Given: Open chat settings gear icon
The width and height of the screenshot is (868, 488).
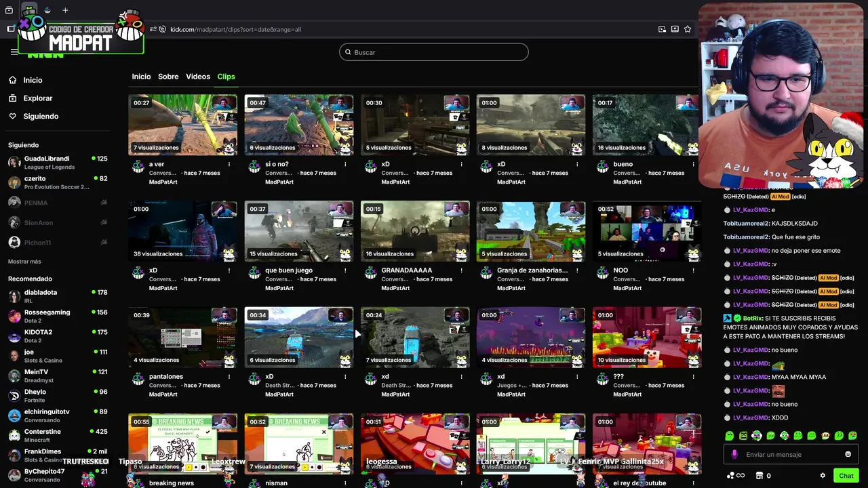Looking at the screenshot, I should pos(823,476).
